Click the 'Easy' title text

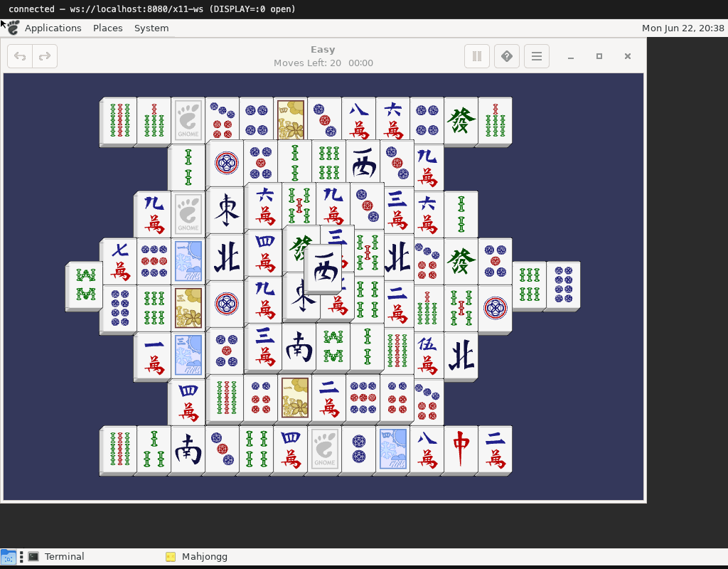click(323, 49)
